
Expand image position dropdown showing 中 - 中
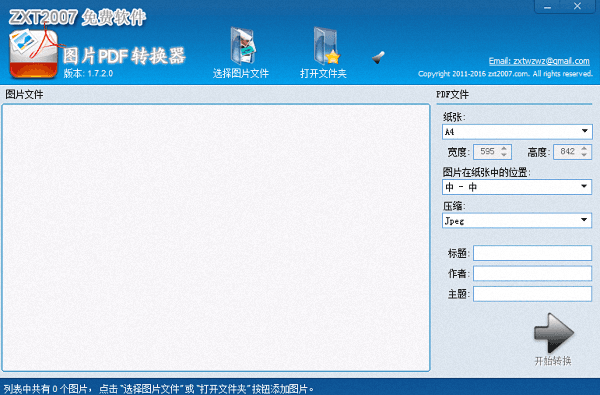584,186
